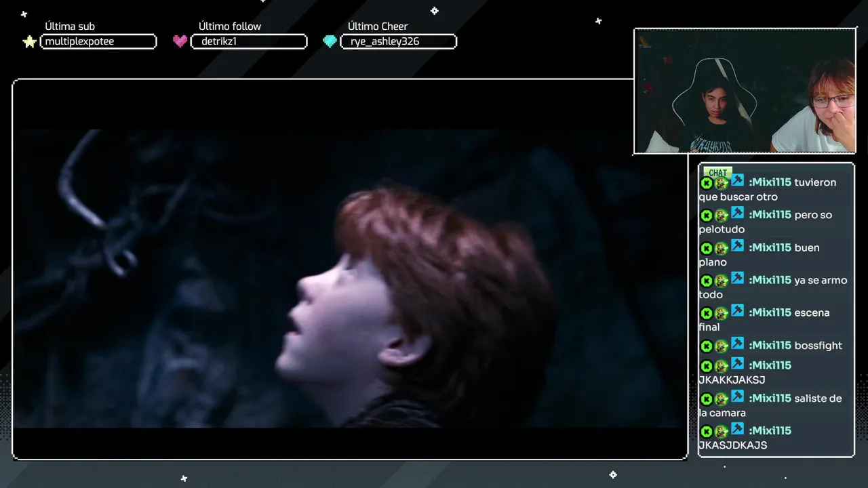
Task: Click the 'Última sub' label
Action: coord(70,26)
